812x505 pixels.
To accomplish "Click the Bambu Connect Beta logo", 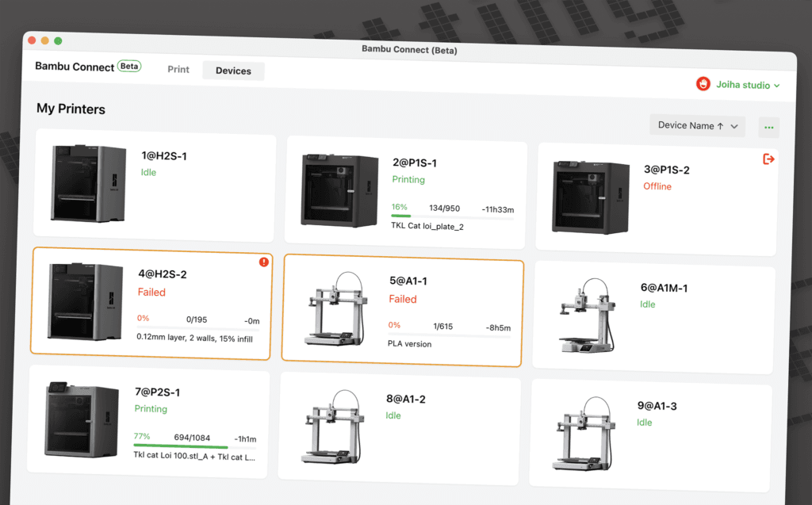I will pyautogui.click(x=86, y=67).
